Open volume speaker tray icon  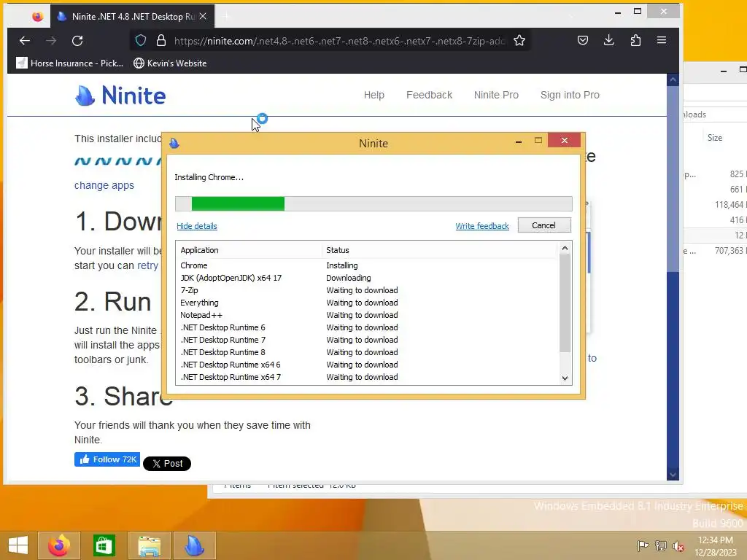click(x=678, y=545)
